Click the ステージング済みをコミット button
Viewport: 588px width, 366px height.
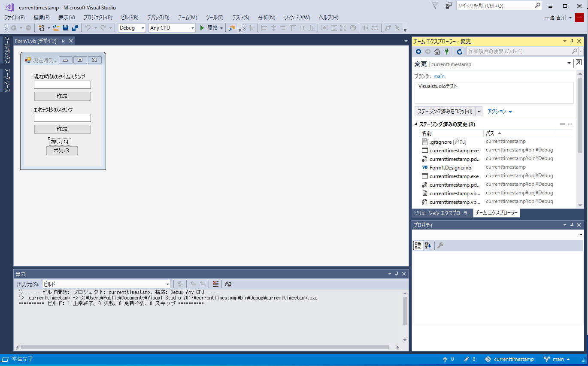(445, 112)
